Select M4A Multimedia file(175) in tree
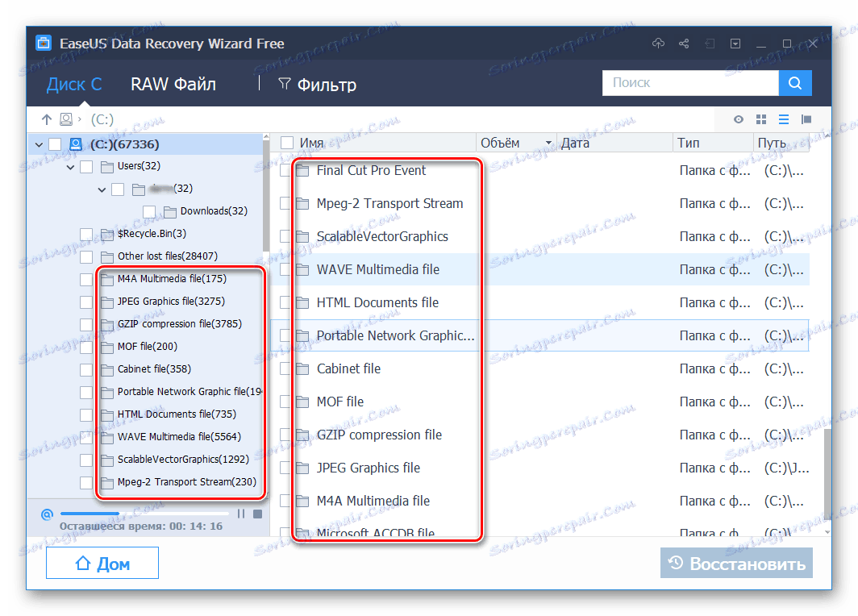This screenshot has height=616, width=858. [172, 279]
